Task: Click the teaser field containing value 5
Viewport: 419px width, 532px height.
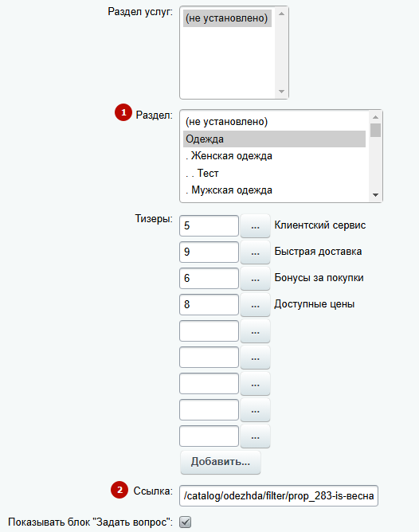Action: 209,225
